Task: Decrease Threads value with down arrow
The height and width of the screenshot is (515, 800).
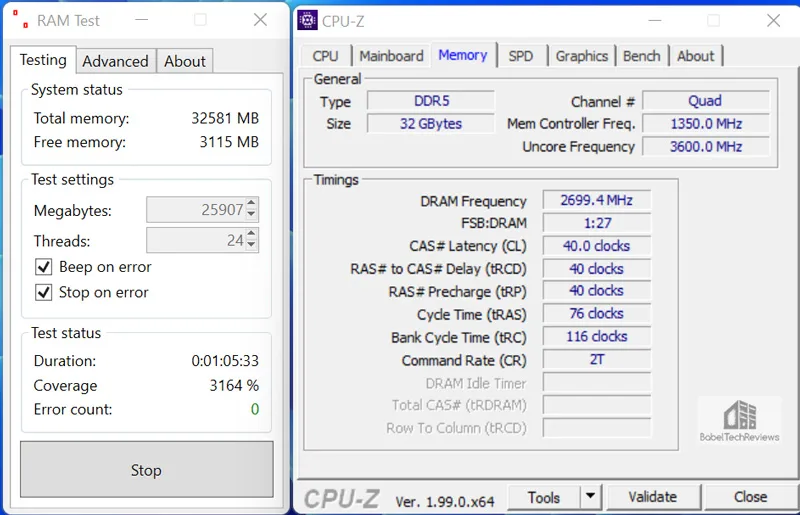Action: 251,246
